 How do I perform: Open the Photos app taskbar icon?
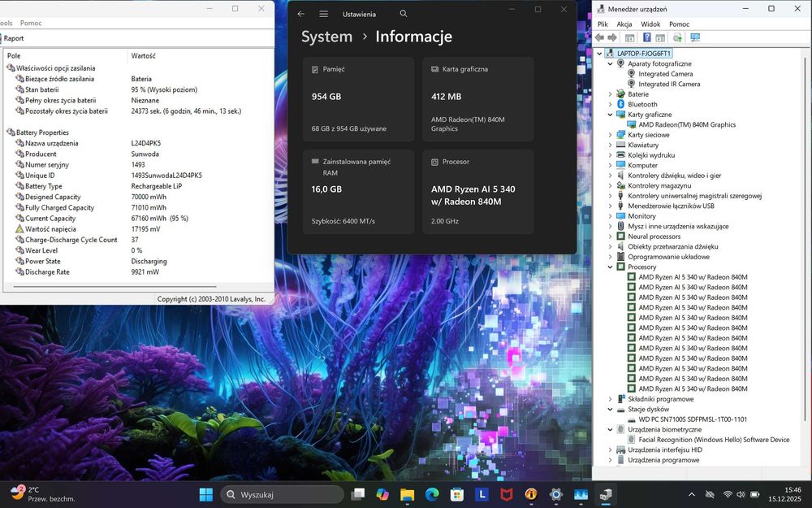click(581, 494)
